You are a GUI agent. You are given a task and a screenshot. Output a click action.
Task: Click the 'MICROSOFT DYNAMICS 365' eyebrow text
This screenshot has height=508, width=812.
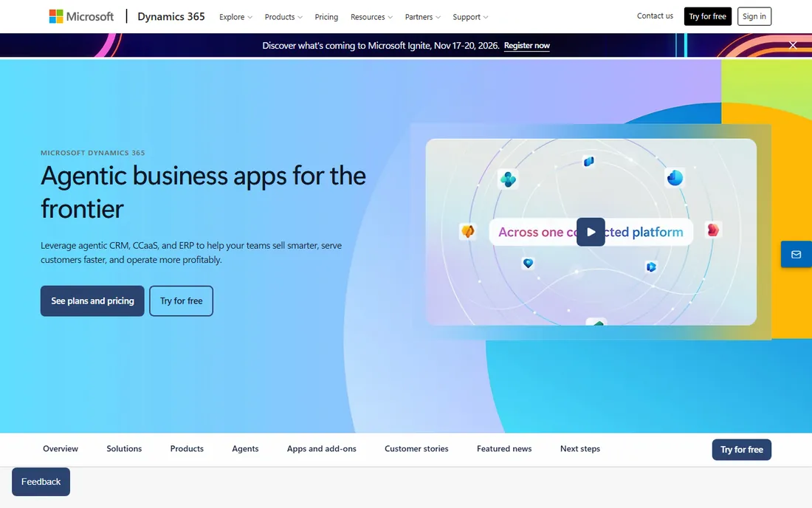tap(93, 153)
